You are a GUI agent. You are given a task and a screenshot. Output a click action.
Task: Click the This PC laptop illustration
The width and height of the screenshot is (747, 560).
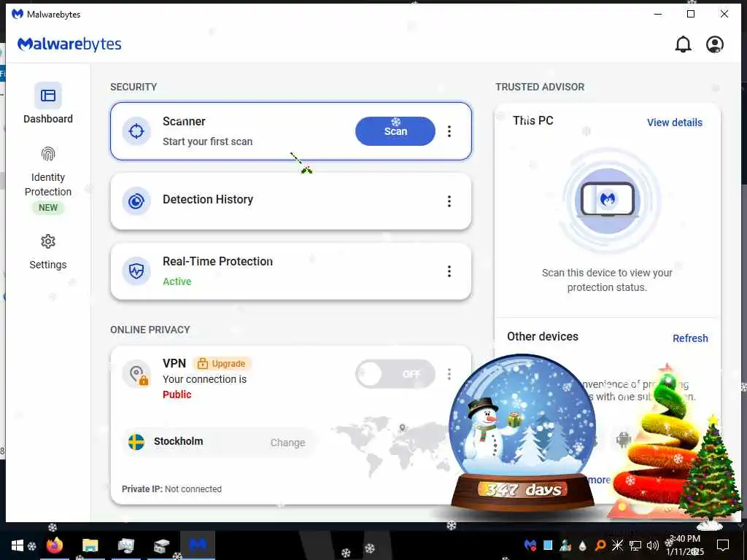(x=607, y=200)
